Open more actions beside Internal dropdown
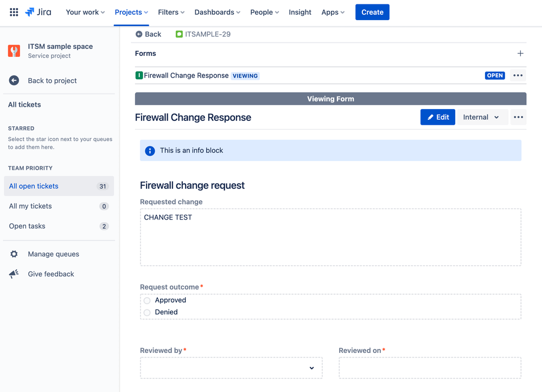Image resolution: width=542 pixels, height=392 pixels. point(518,117)
